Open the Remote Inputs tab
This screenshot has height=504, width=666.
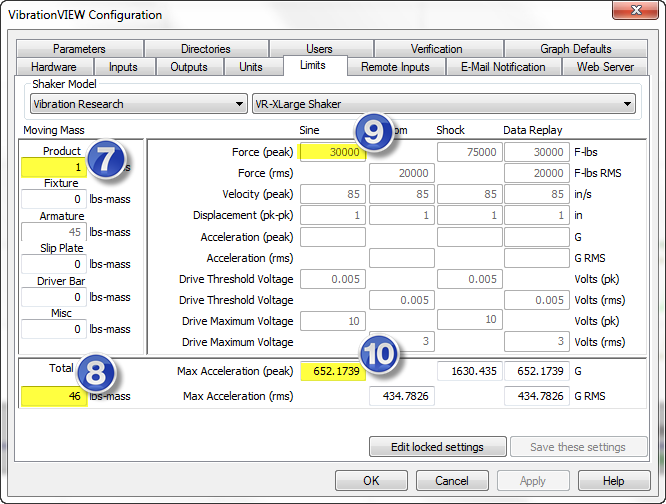pos(395,67)
